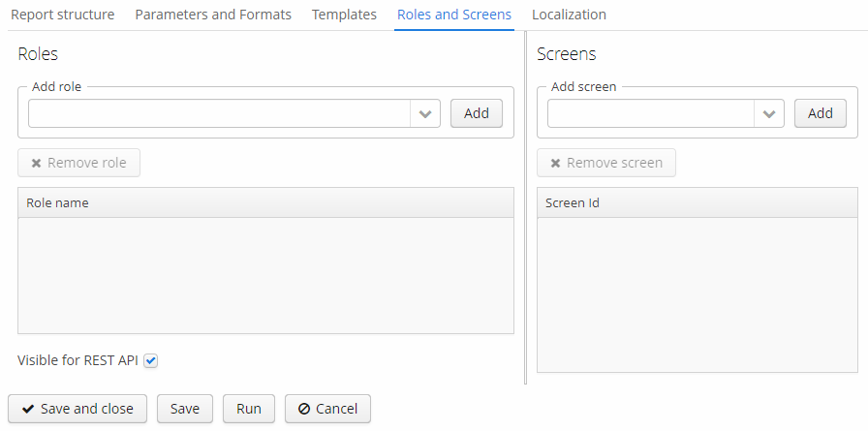868x431 pixels.
Task: Click the prohibition icon on Cancel
Action: click(x=304, y=409)
